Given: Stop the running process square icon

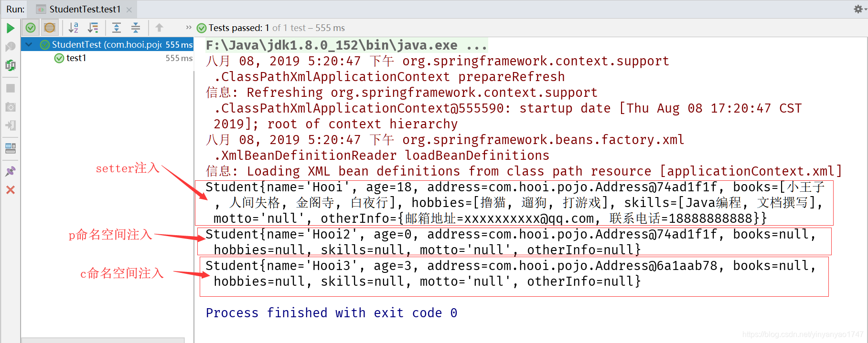Looking at the screenshot, I should tap(11, 88).
